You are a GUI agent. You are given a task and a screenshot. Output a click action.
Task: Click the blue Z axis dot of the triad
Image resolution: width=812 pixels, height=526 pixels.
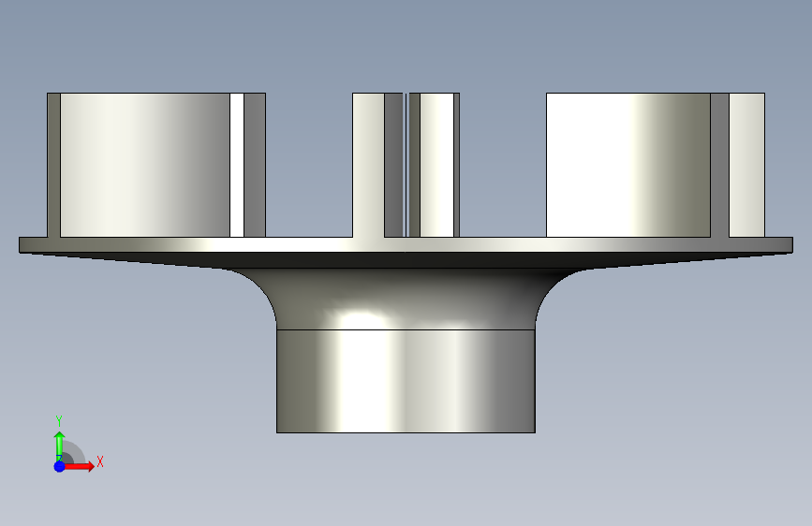60,466
